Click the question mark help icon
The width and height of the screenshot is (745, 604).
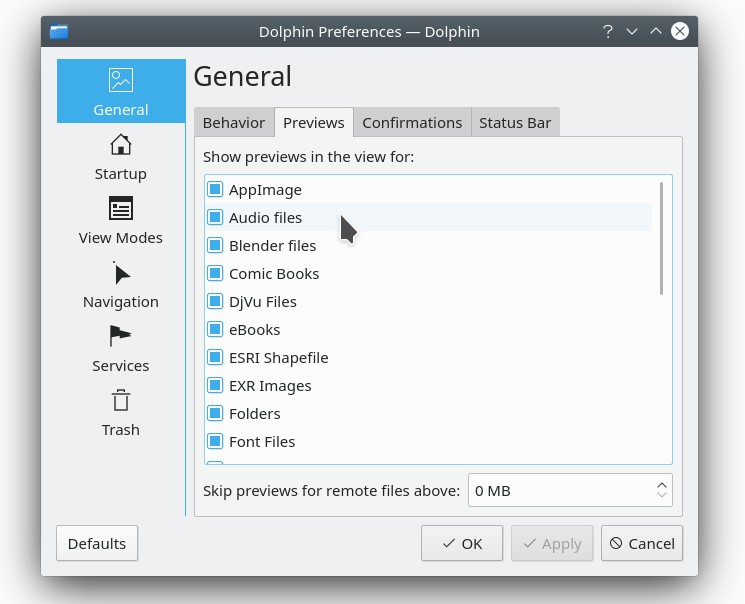pyautogui.click(x=607, y=31)
